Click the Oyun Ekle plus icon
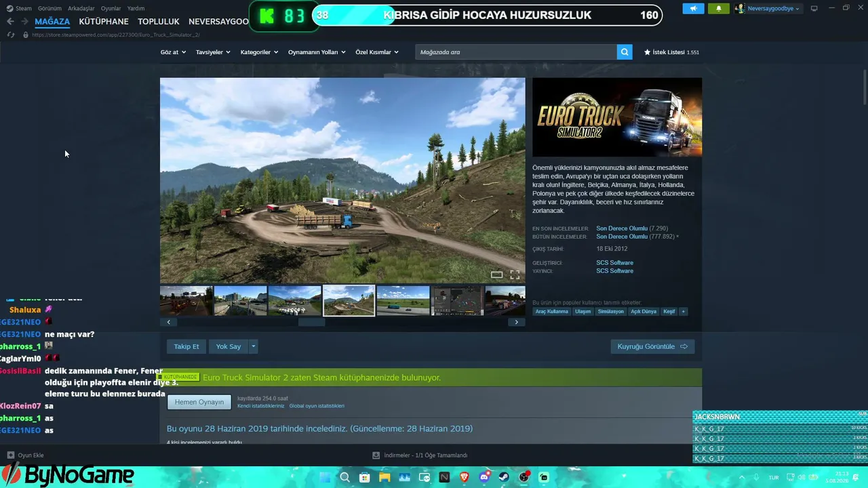 click(10, 455)
